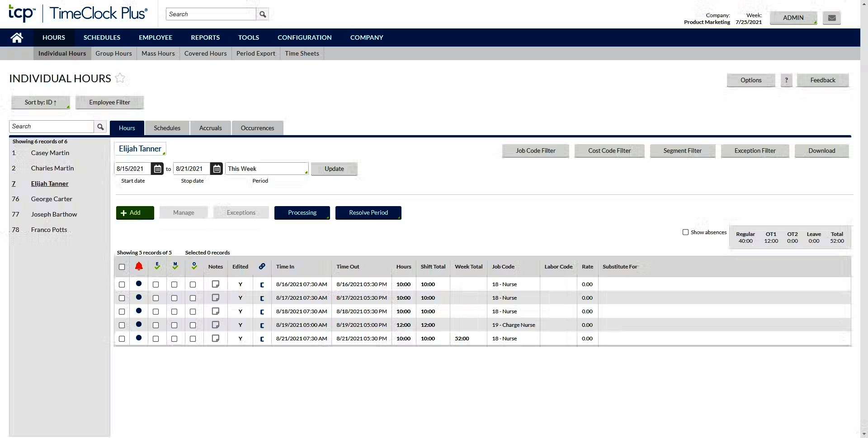Image resolution: width=868 pixels, height=438 pixels.
Task: Click the star icon next to Individual Hours title
Action: click(120, 78)
